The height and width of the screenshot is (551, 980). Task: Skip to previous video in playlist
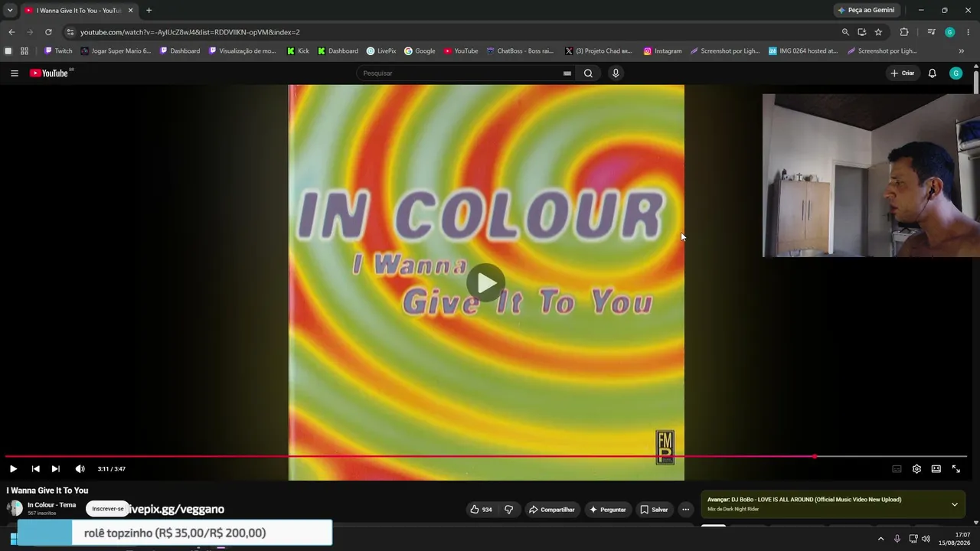coord(35,469)
